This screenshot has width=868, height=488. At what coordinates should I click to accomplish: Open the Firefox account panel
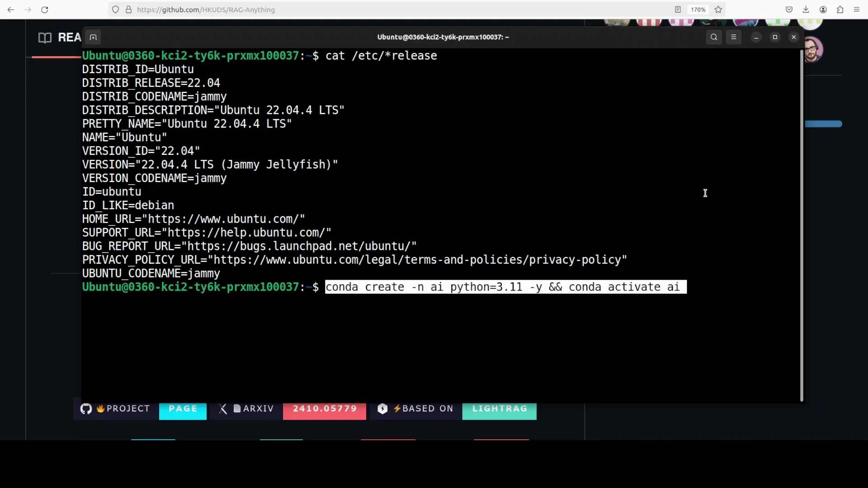point(823,9)
